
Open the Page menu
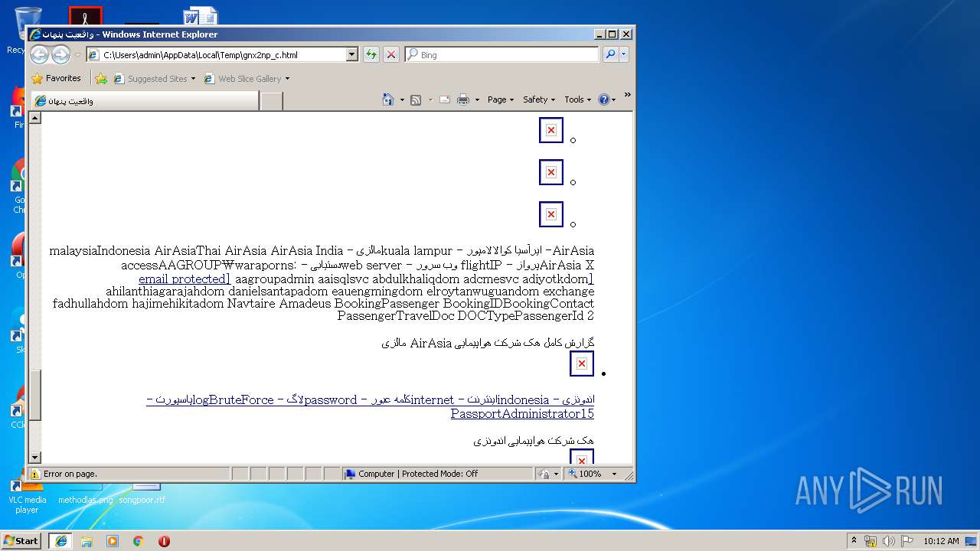(501, 99)
